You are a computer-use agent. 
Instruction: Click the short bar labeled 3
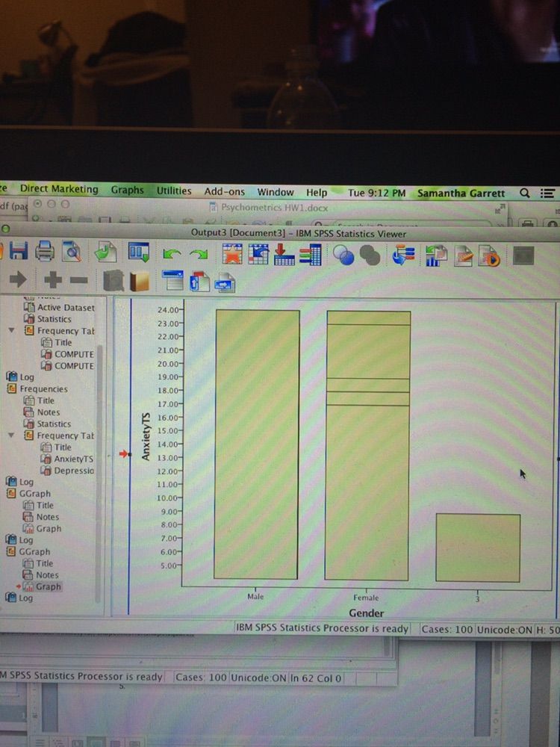click(x=478, y=548)
